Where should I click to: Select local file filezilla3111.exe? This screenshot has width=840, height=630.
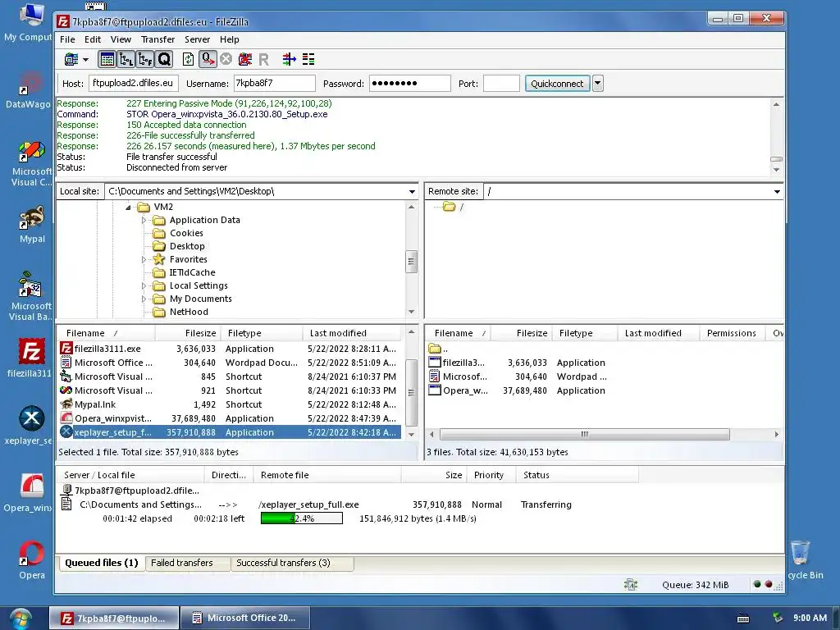(x=230, y=349)
